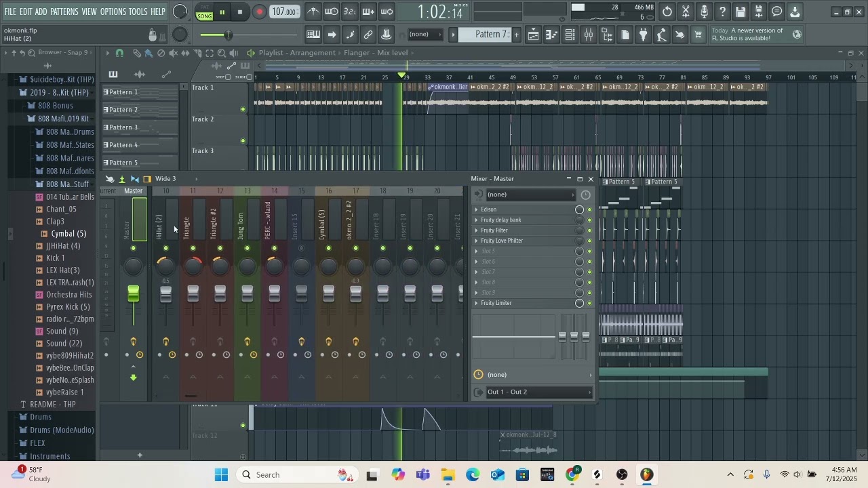The height and width of the screenshot is (488, 868).
Task: Expand the Fruity Filter slot arrow
Action: [476, 230]
